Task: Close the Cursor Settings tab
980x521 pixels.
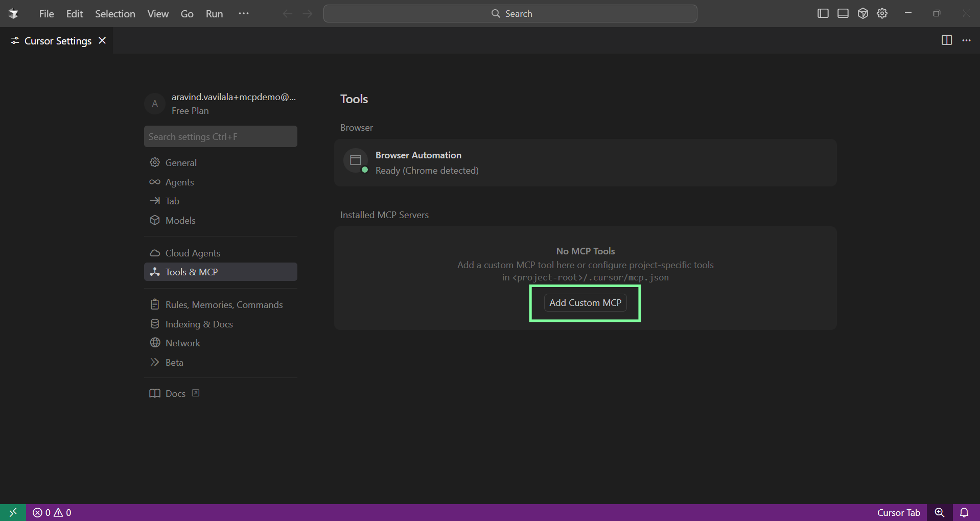Action: [x=102, y=41]
